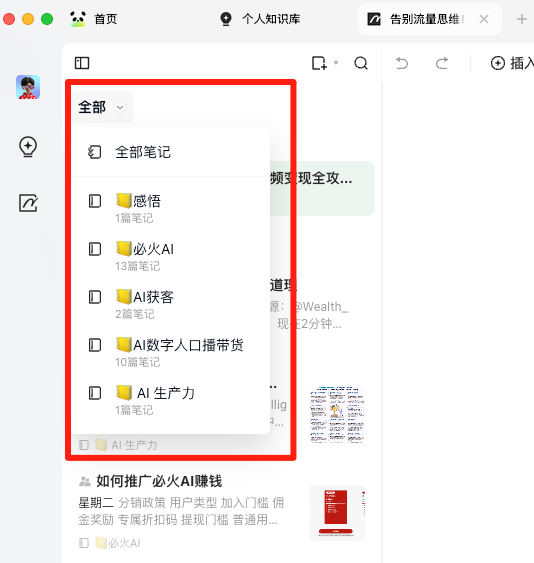The image size is (534, 563).
Task: Open the notes writing icon in sidebar
Action: coord(28,203)
